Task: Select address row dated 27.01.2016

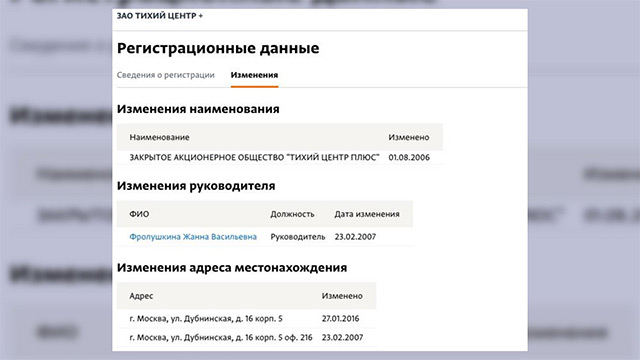Action: (x=247, y=318)
